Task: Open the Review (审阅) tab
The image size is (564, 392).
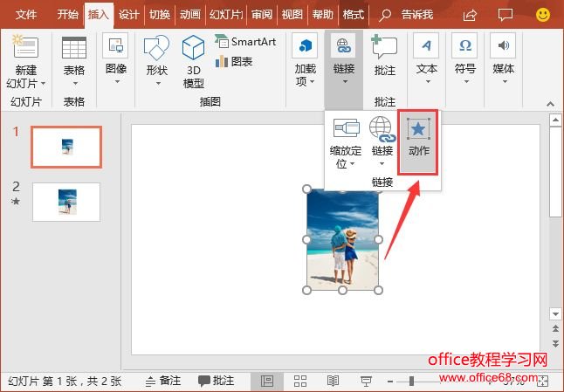Action: pos(262,15)
